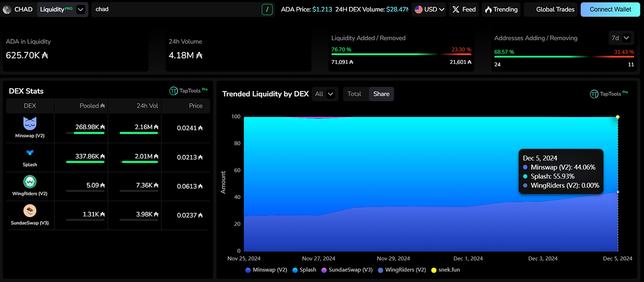Open the All DEX filter dropdown
644x282 pixels.
point(325,94)
